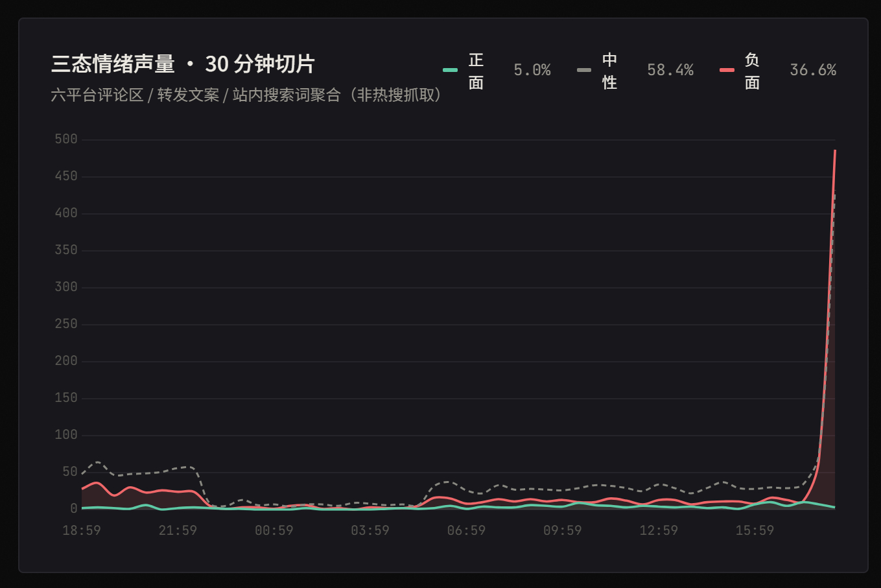Click the 50 y-axis label

click(x=70, y=472)
